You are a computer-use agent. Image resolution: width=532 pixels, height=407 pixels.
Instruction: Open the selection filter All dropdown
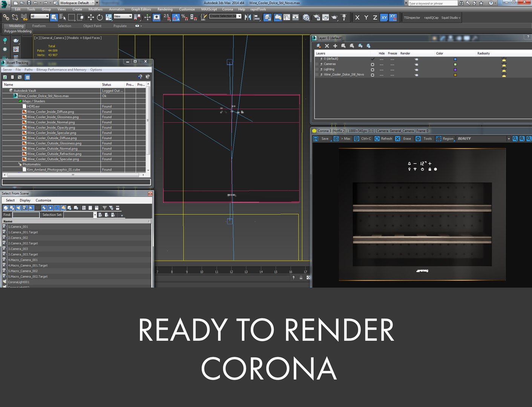(x=40, y=16)
